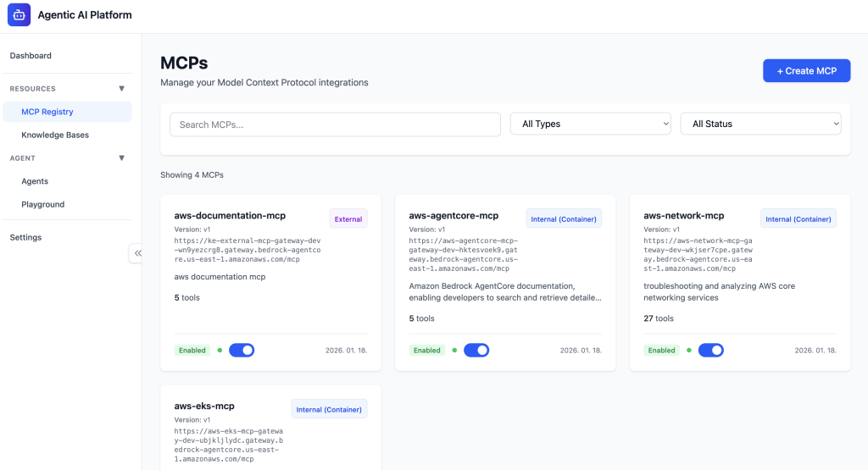Collapse the AGENT section arrow
This screenshot has width=868, height=470.
(122, 158)
